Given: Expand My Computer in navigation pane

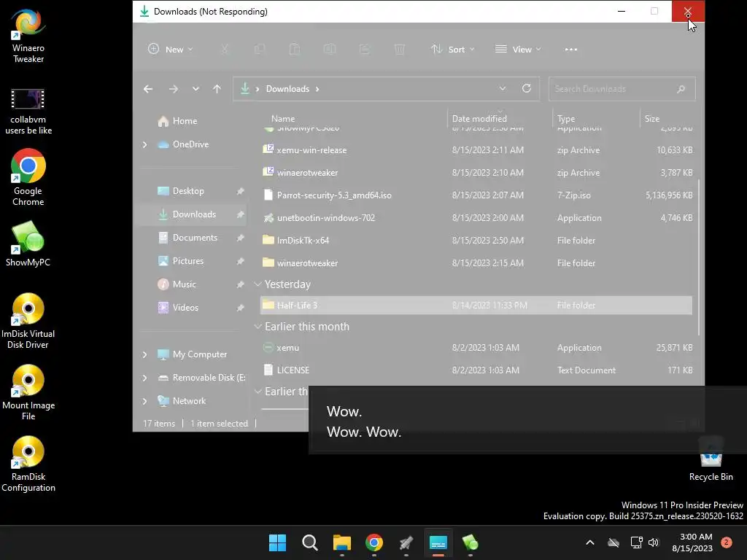Looking at the screenshot, I should point(145,354).
